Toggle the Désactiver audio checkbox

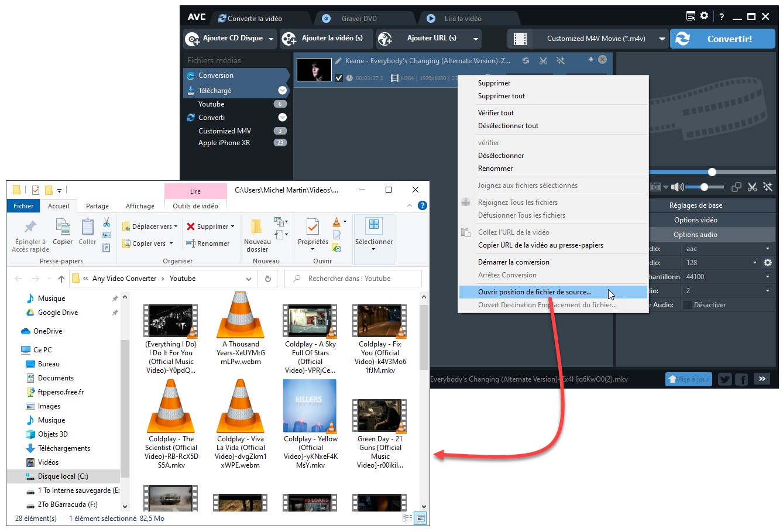click(688, 305)
